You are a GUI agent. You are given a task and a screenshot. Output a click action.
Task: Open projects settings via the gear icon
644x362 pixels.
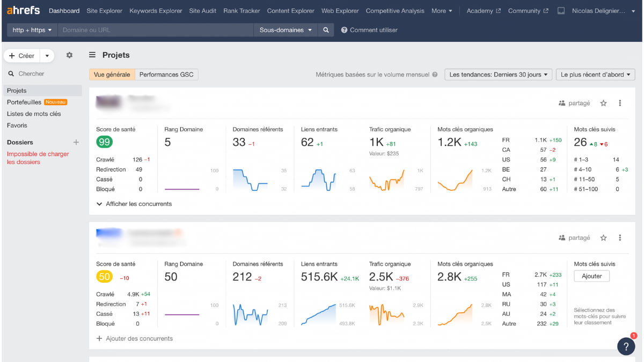[x=69, y=55]
